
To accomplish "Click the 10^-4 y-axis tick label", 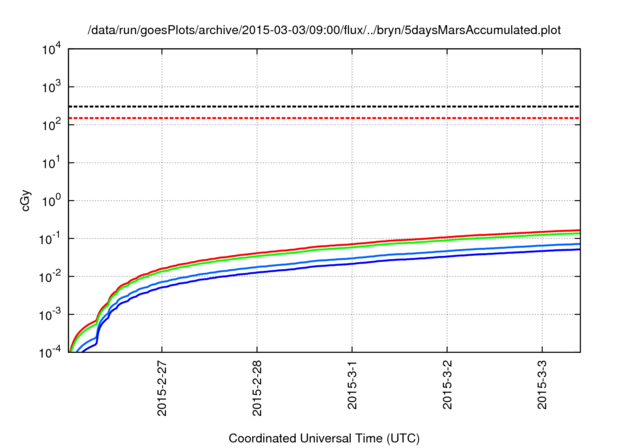I will pyautogui.click(x=51, y=352).
